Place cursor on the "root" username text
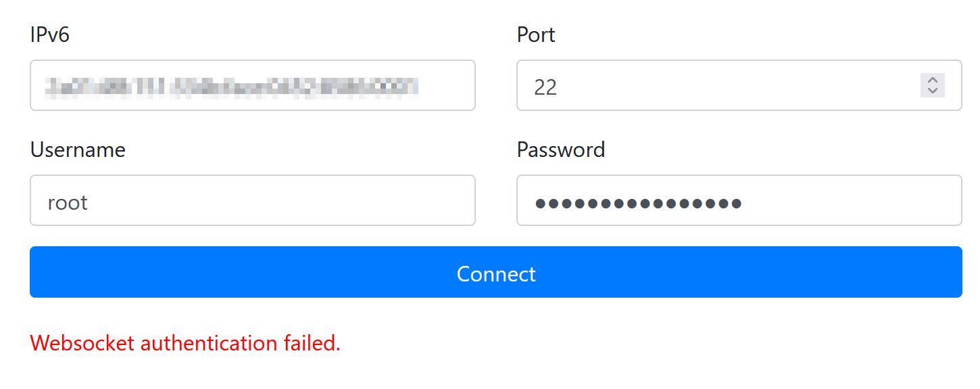The image size is (980, 389). [x=68, y=202]
